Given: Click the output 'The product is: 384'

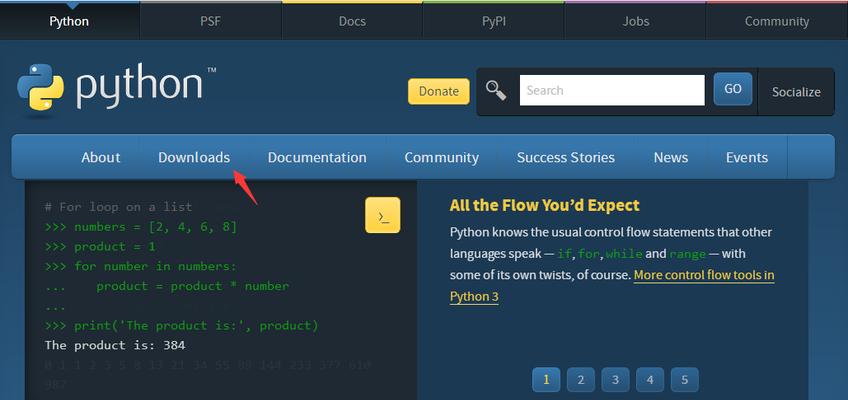Looking at the screenshot, I should 115,345.
